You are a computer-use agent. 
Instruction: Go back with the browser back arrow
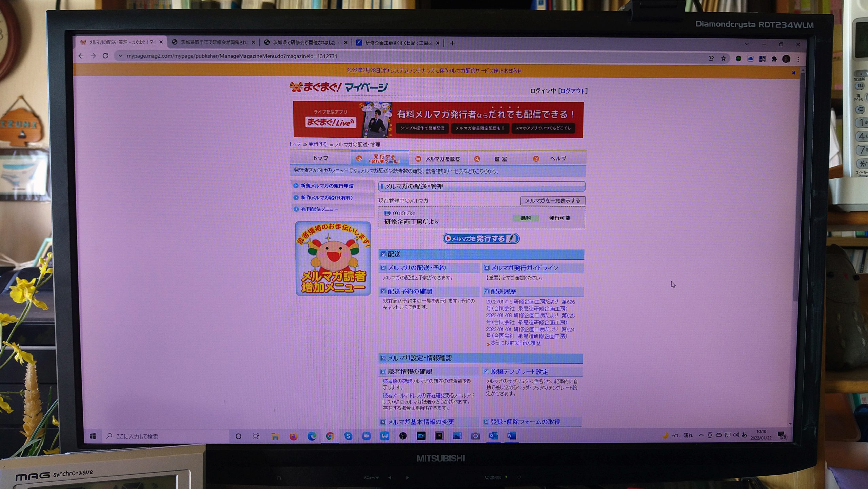click(81, 56)
